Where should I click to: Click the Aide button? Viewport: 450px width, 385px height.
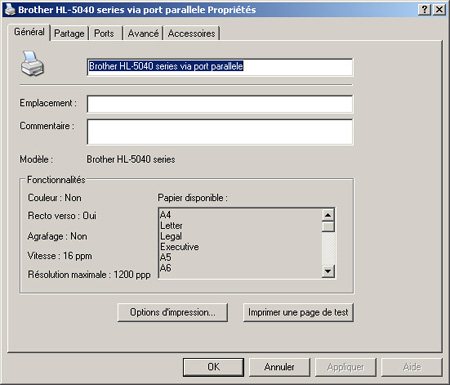[412, 367]
